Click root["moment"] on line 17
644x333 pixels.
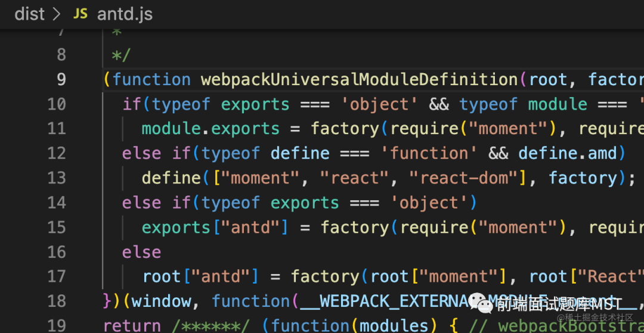pyautogui.click(x=439, y=276)
